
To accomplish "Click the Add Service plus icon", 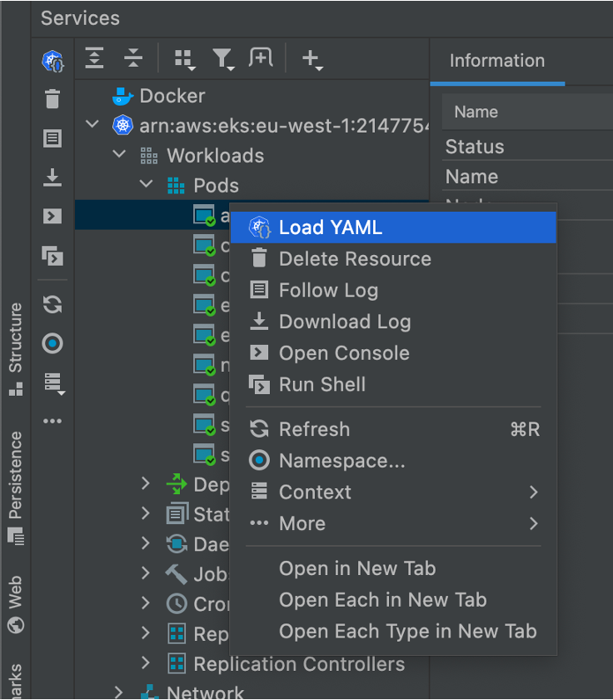I will pyautogui.click(x=312, y=59).
